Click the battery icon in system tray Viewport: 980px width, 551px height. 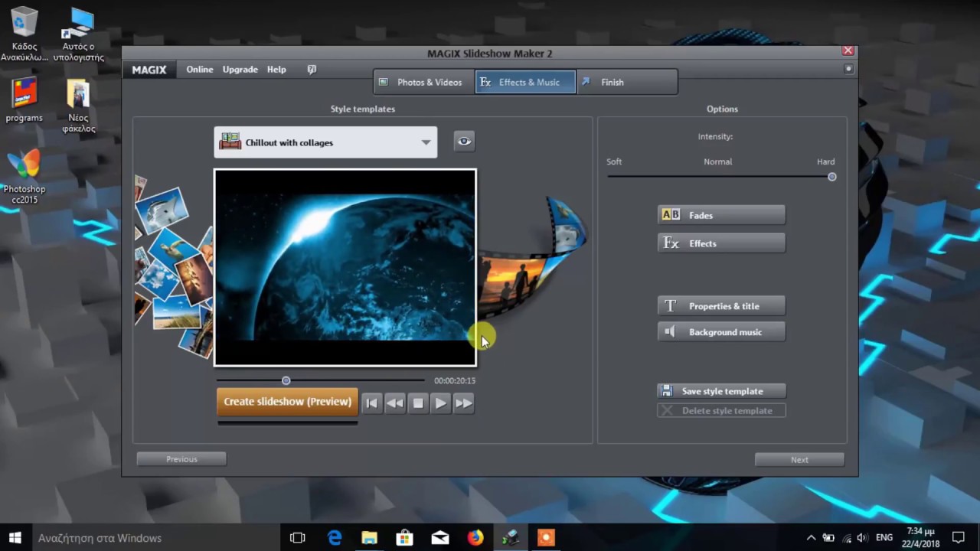pyautogui.click(x=829, y=537)
